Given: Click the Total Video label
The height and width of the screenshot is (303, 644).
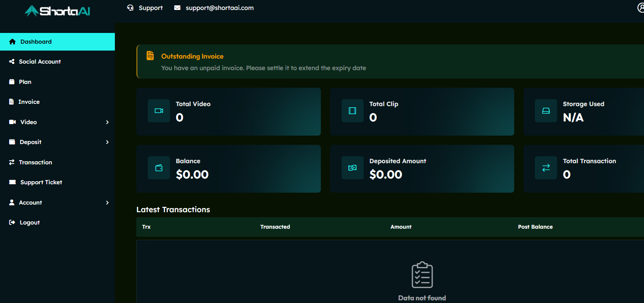Looking at the screenshot, I should pos(193,104).
